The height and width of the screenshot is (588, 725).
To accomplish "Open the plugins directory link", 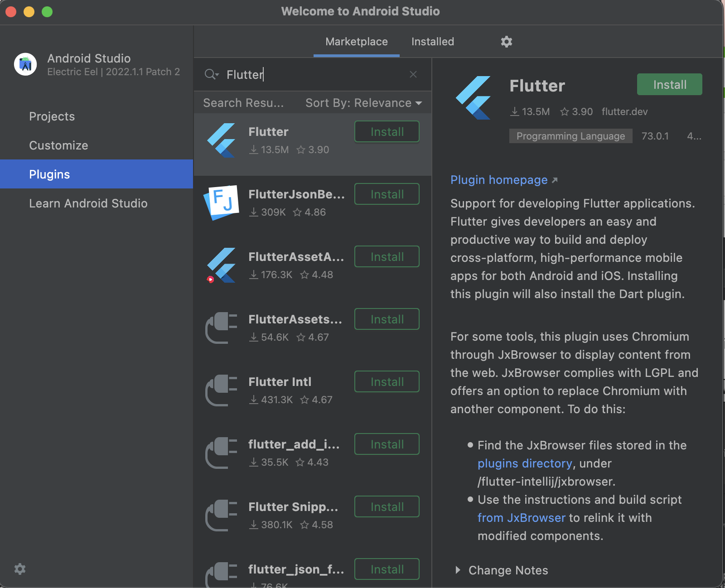I will (x=525, y=463).
